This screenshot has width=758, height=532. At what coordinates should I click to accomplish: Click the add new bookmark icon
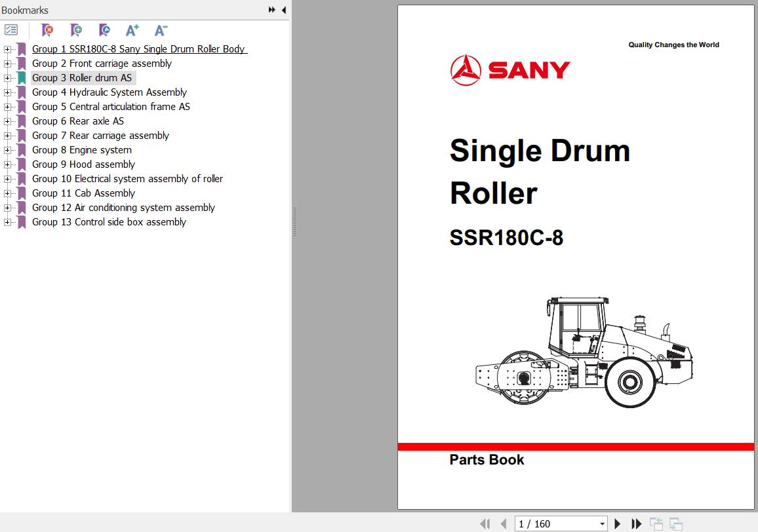pyautogui.click(x=76, y=30)
